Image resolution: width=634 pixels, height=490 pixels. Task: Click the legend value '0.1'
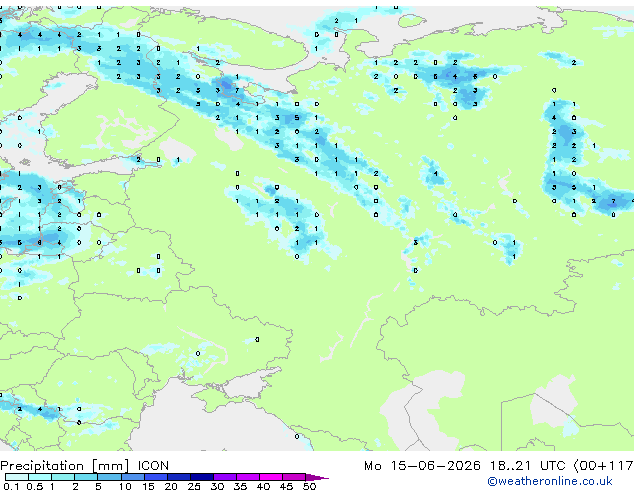tap(11, 486)
